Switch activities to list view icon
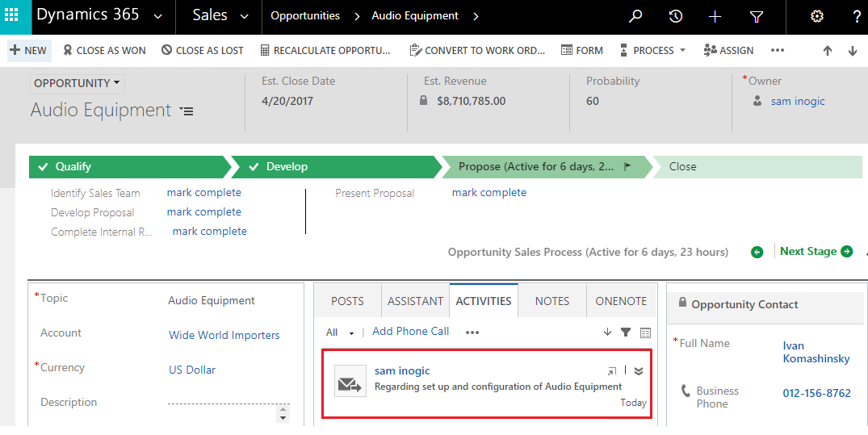868x435 pixels. click(x=645, y=333)
